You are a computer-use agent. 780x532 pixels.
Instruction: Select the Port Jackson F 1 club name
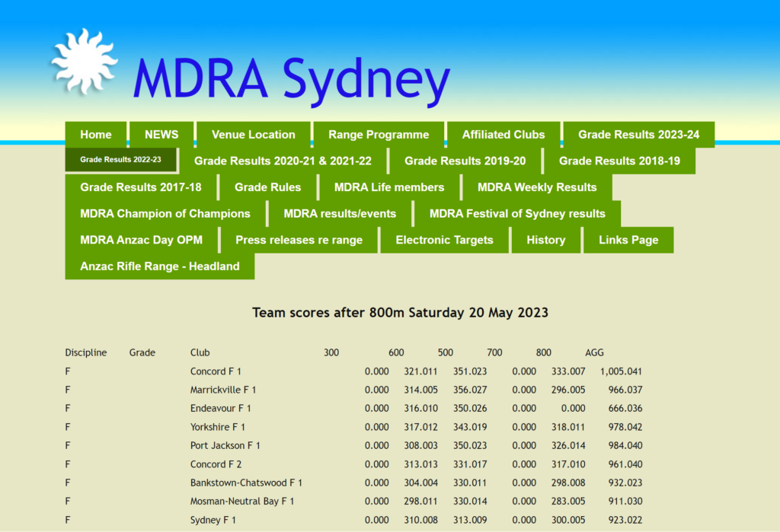(225, 445)
